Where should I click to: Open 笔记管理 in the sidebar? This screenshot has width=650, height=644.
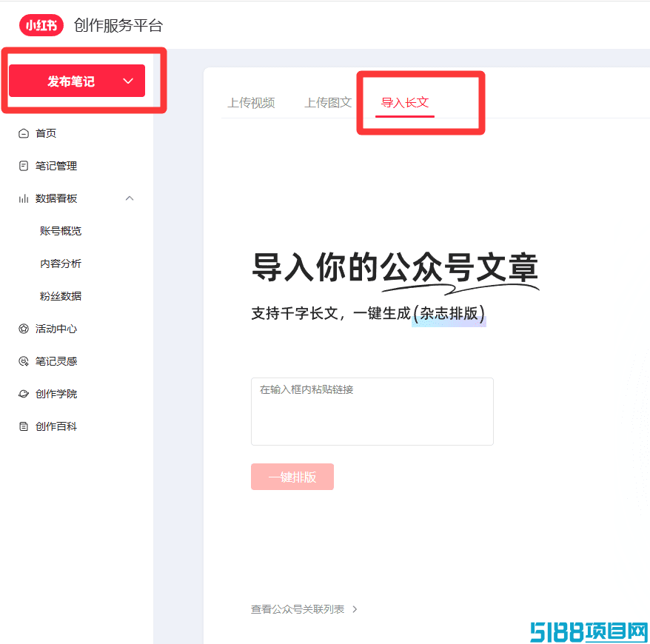coord(56,166)
